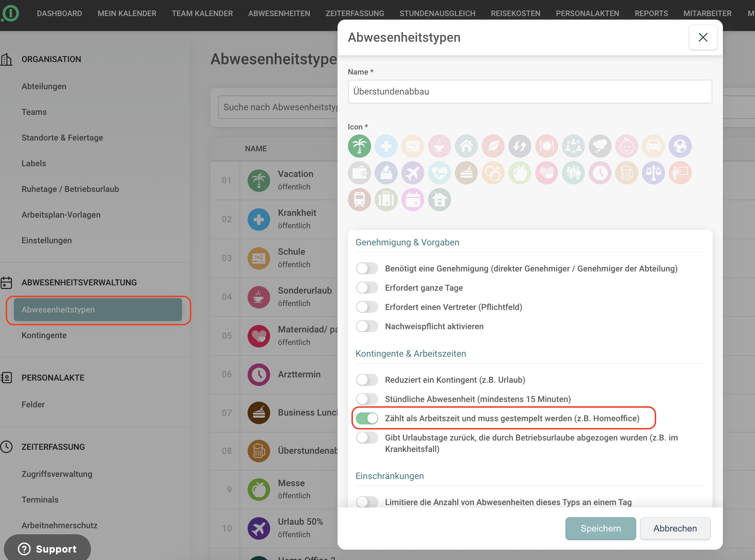This screenshot has height=560, width=755.
Task: Open the ZEITERFASSUNG top navigation item
Action: (x=355, y=14)
